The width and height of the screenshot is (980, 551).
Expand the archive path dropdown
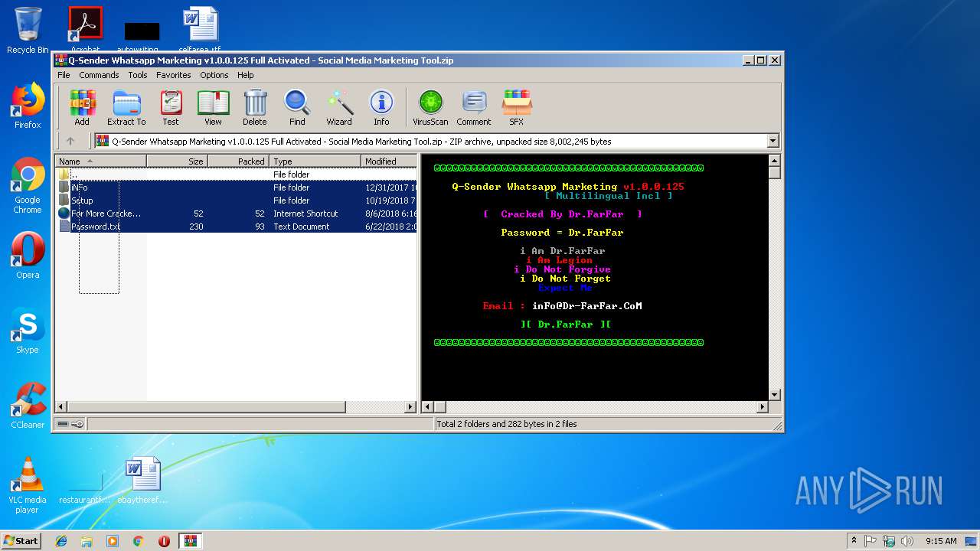click(x=773, y=141)
